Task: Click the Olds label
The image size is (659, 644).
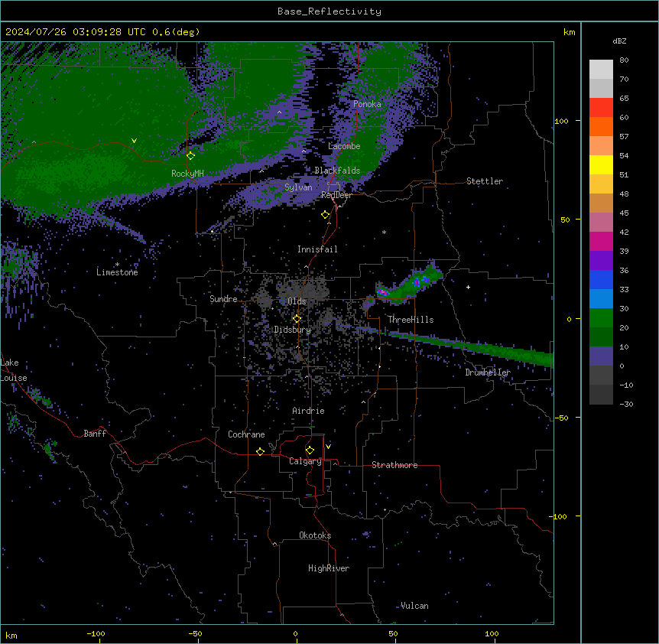Action: point(297,301)
